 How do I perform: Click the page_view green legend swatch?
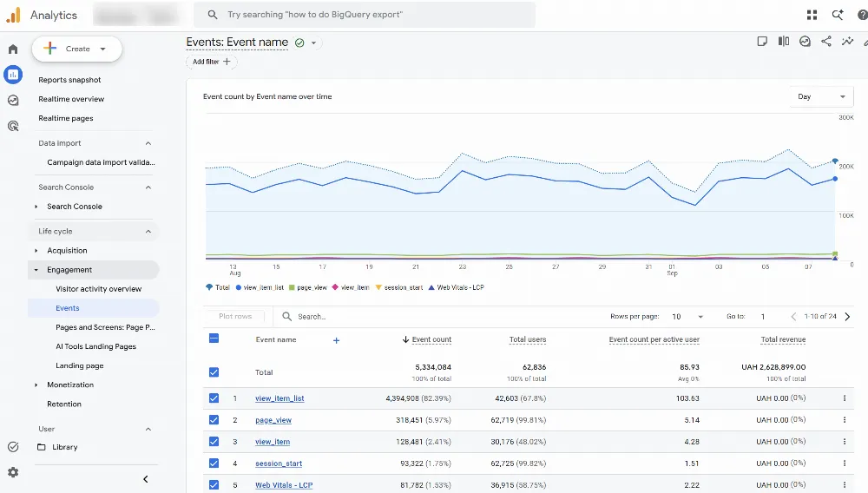(x=292, y=287)
